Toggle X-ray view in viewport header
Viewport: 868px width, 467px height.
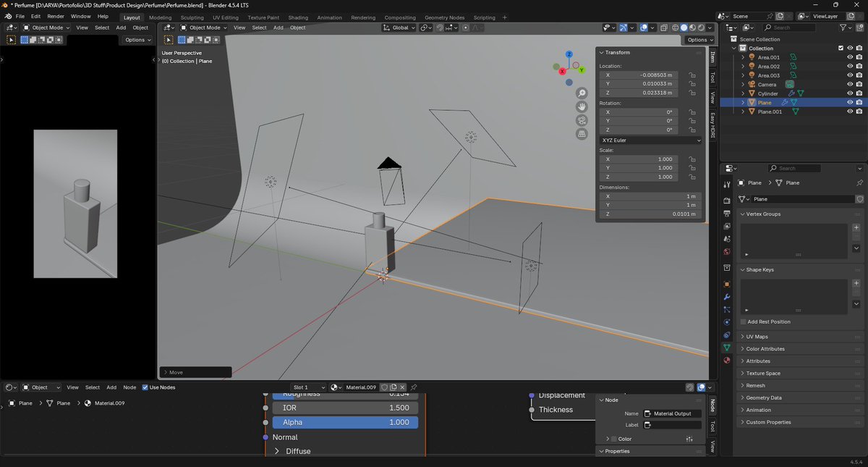tap(663, 28)
